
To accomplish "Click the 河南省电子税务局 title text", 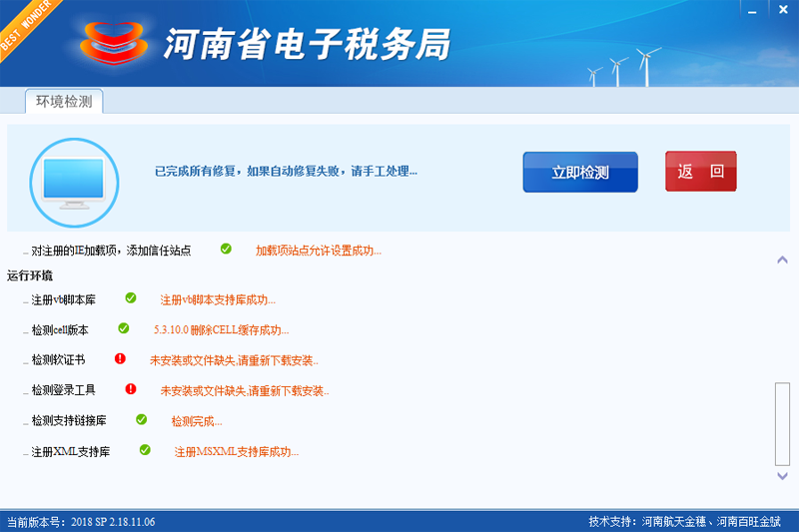I will [x=307, y=44].
